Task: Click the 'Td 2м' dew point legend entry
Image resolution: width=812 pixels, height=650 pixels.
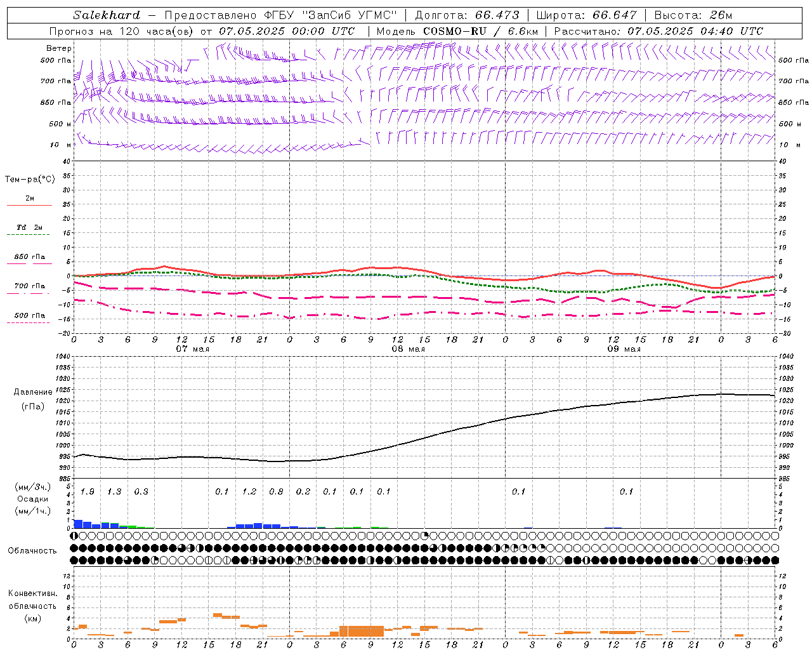Action: pos(30,227)
